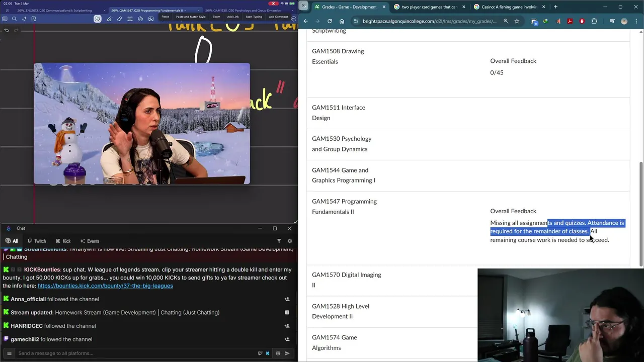Viewport: 644px width, 362px height.
Task: Click the globe icon in chat message box
Action: coord(278,353)
